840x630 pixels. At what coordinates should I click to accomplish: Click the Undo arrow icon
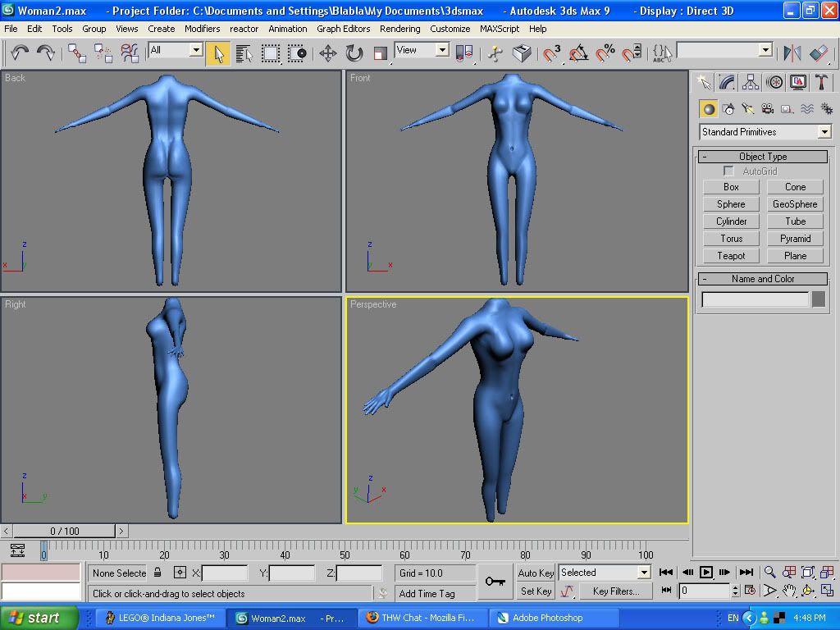20,53
